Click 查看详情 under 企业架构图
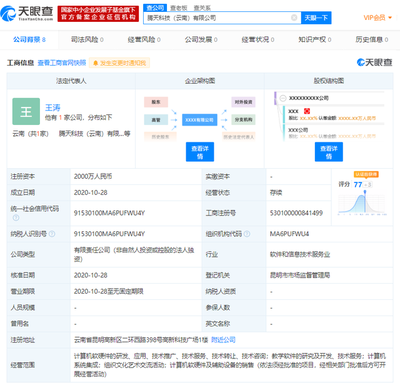400x383 pixels. 200,152
